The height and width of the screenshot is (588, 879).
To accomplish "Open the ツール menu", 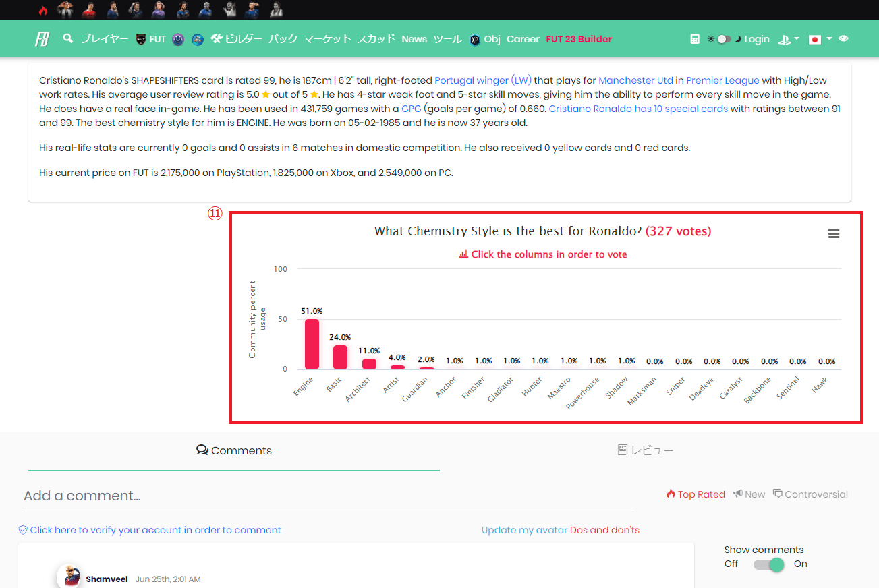I will [x=448, y=39].
